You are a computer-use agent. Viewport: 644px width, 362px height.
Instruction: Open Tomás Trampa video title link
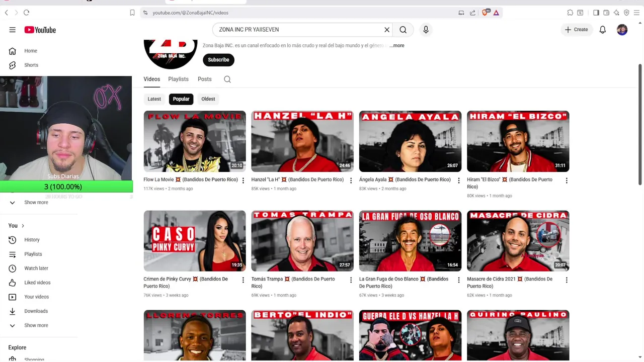click(293, 283)
